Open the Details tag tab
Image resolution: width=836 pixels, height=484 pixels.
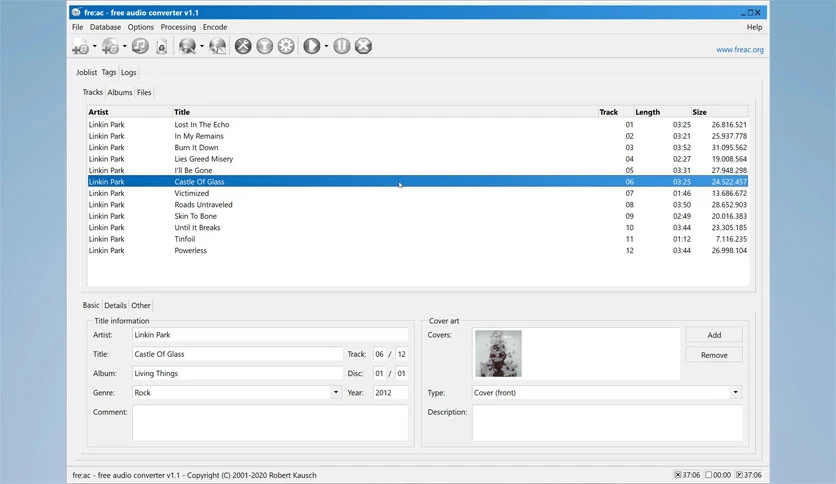(x=115, y=305)
